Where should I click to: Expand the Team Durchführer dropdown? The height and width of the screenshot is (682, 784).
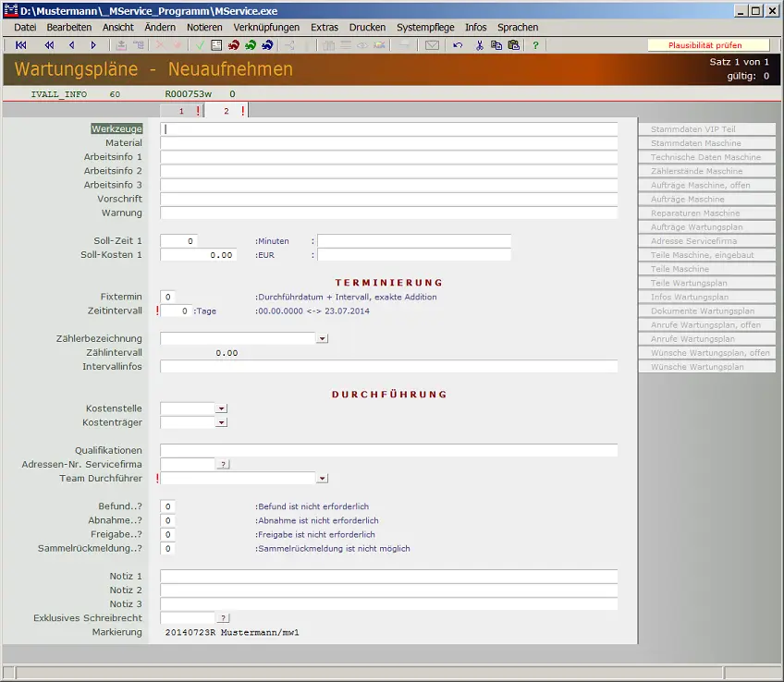point(322,479)
